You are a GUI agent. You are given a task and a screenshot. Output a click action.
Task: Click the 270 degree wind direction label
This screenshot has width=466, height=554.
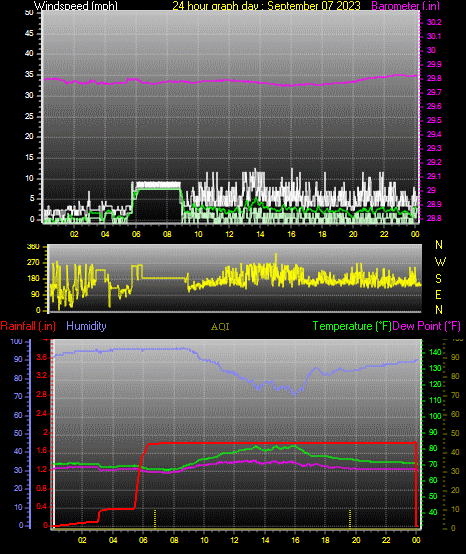click(x=33, y=263)
